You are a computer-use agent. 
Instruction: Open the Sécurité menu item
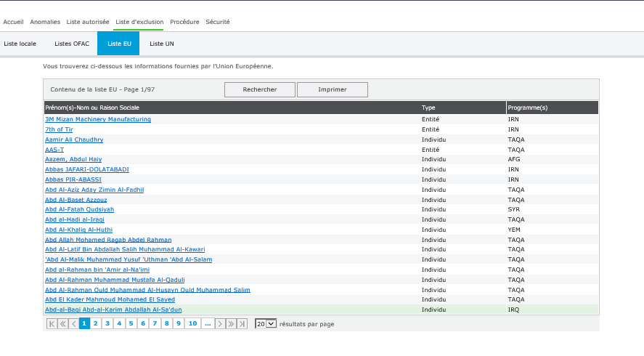point(218,22)
